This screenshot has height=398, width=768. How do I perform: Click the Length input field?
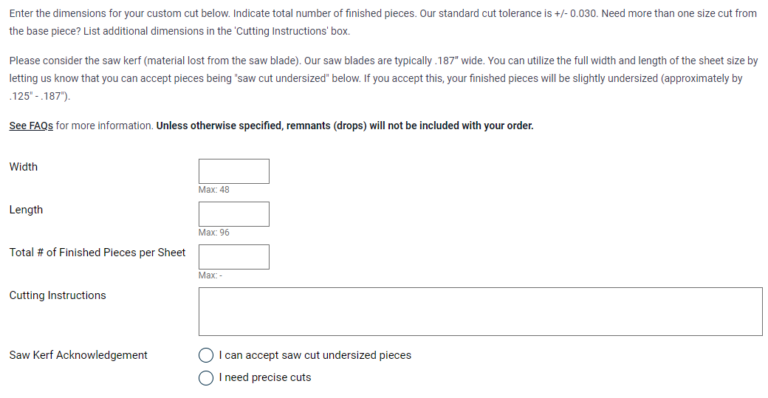(234, 214)
